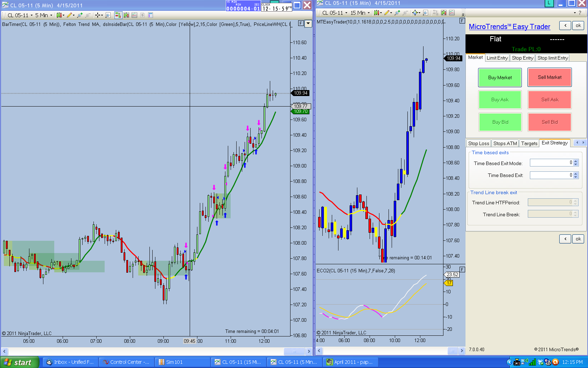Open Stop Loss tab
Viewport: 588px width, 368px height.
[478, 143]
